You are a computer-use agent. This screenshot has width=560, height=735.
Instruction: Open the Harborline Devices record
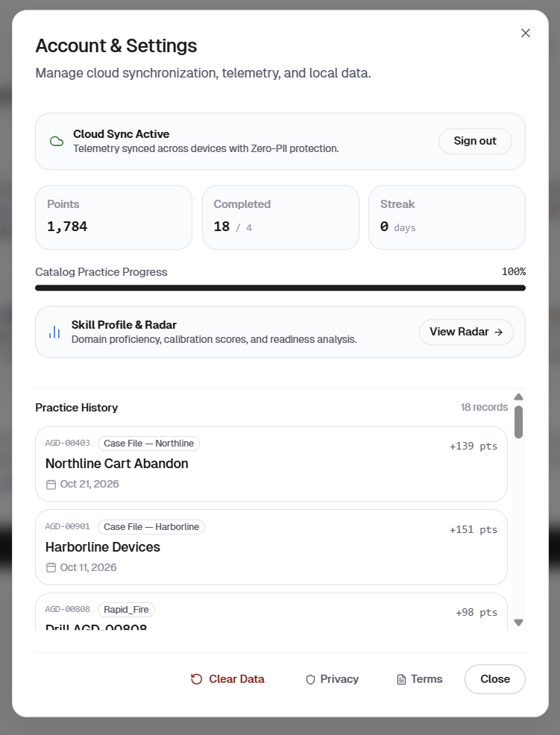pos(271,547)
